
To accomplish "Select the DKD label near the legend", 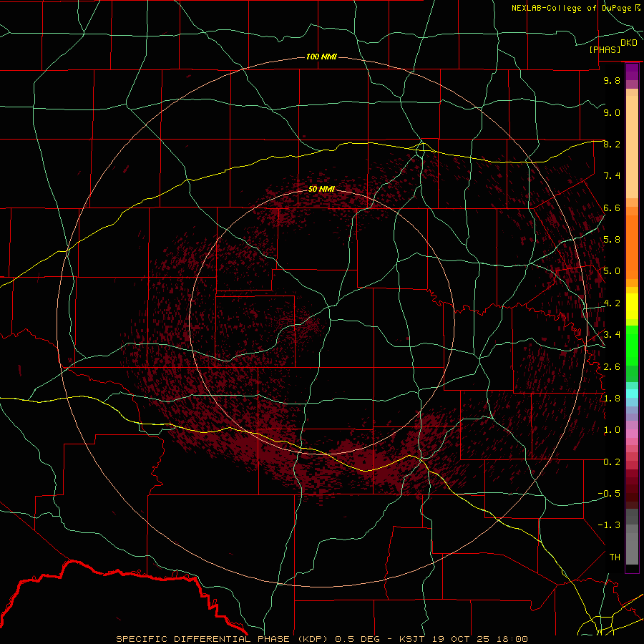I will pos(628,43).
